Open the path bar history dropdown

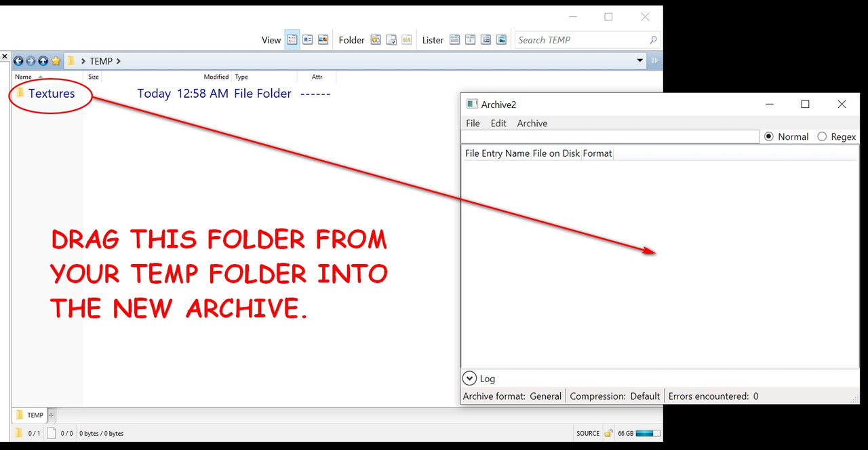coord(640,61)
